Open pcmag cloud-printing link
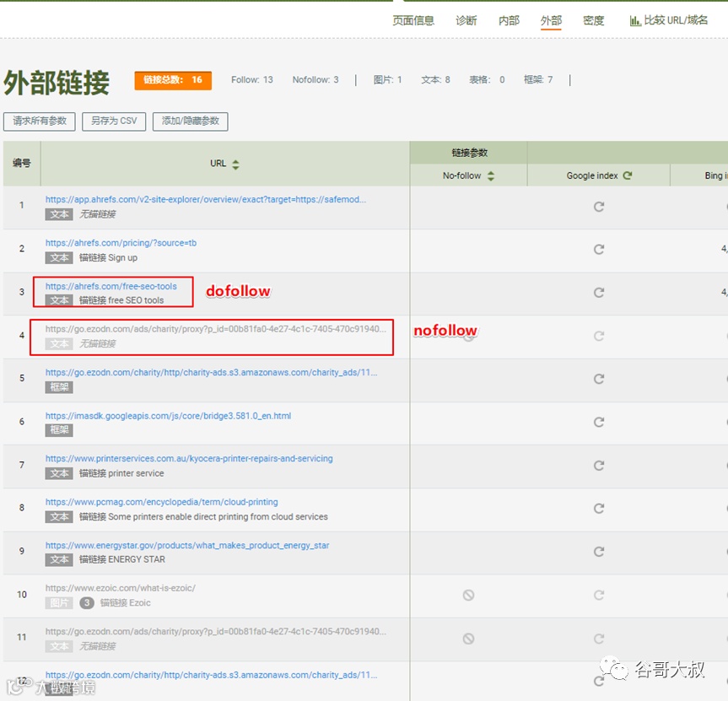 [162, 502]
